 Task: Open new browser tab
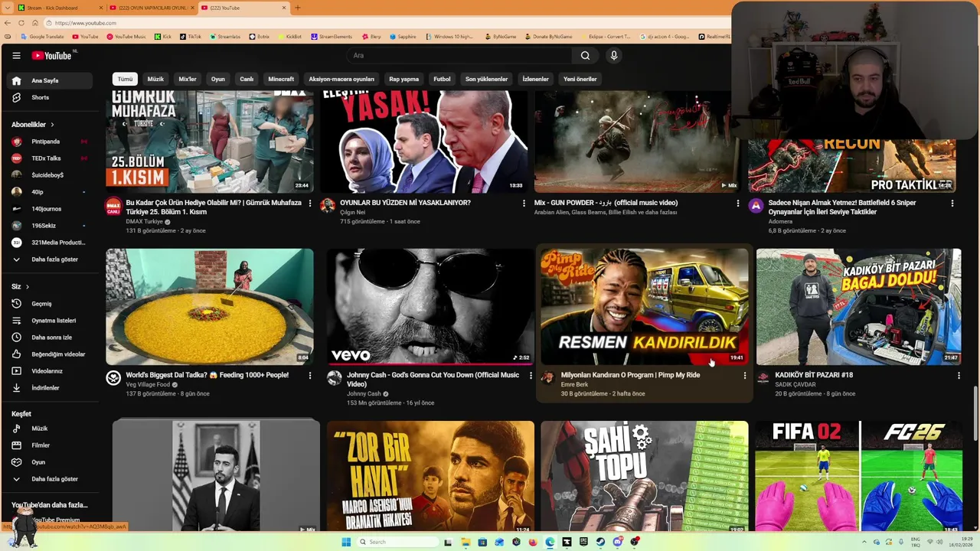pos(298,8)
